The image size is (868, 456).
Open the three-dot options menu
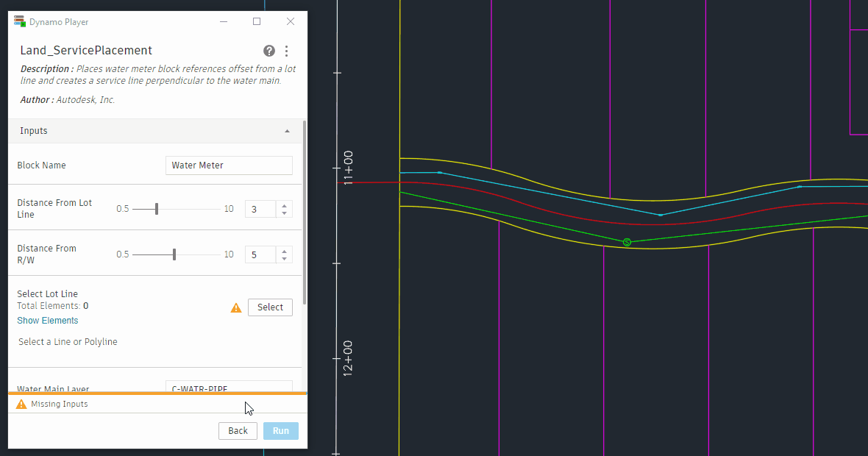click(286, 51)
